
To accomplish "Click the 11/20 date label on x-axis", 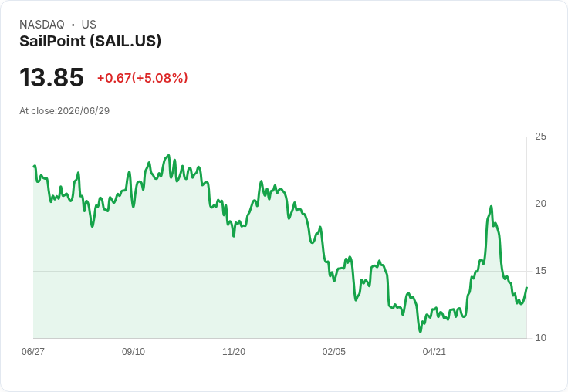I will click(234, 351).
